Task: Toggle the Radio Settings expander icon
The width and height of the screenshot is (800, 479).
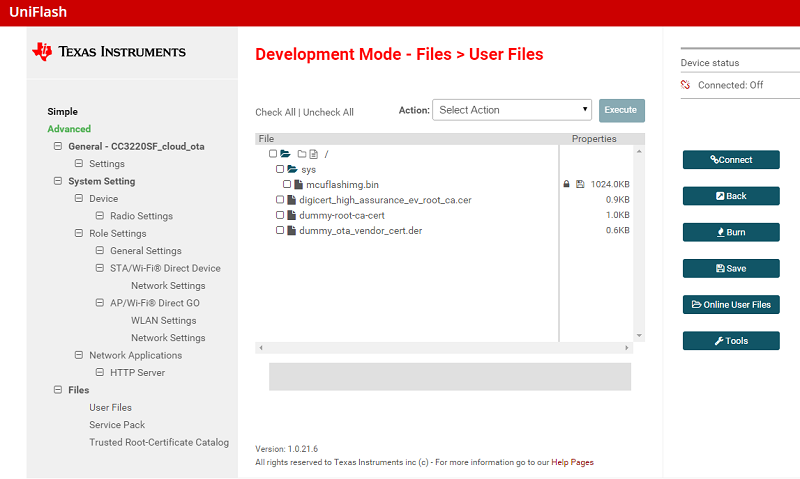Action: point(100,216)
